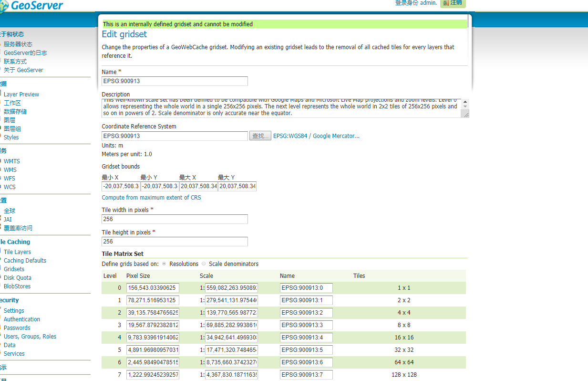This screenshot has height=381, width=588.
Task: Open 数据存储 stores link
Action: [15, 112]
